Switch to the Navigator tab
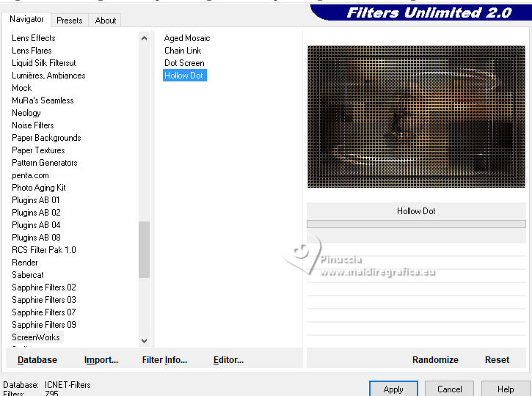The height and width of the screenshot is (396, 532). click(26, 19)
